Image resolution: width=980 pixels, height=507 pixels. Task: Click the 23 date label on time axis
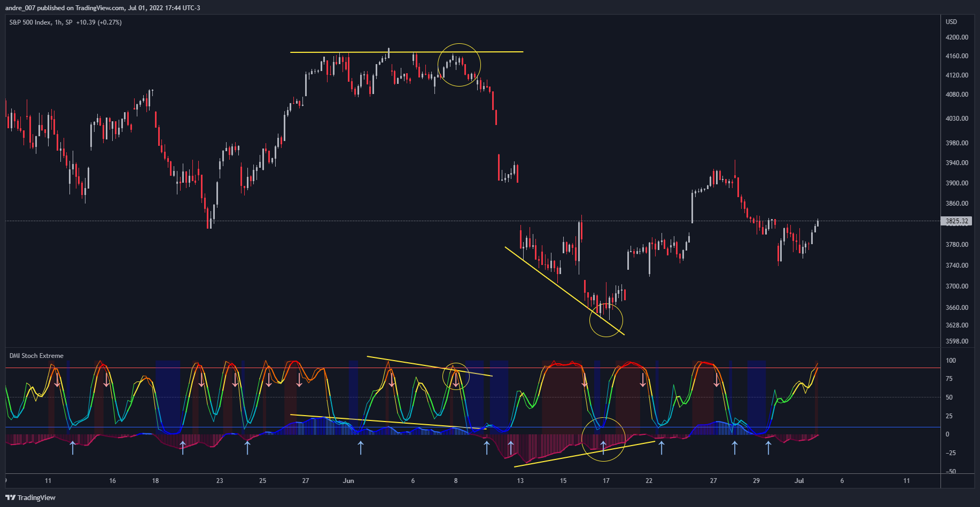click(x=220, y=481)
